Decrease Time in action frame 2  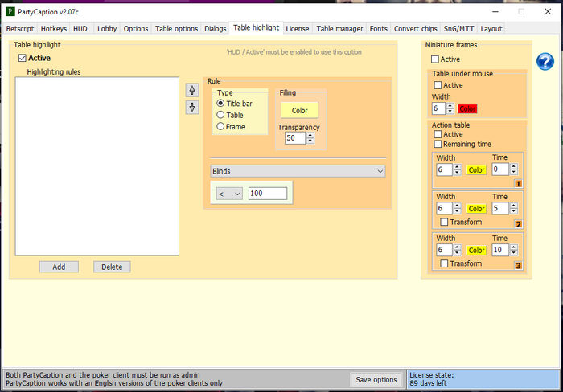pyautogui.click(x=514, y=211)
